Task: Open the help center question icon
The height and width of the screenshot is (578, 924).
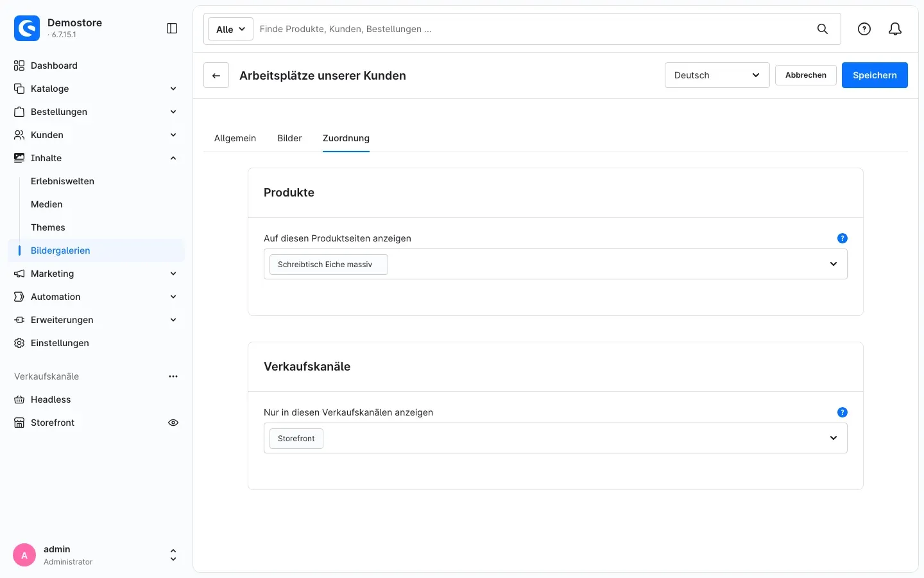Action: tap(864, 29)
